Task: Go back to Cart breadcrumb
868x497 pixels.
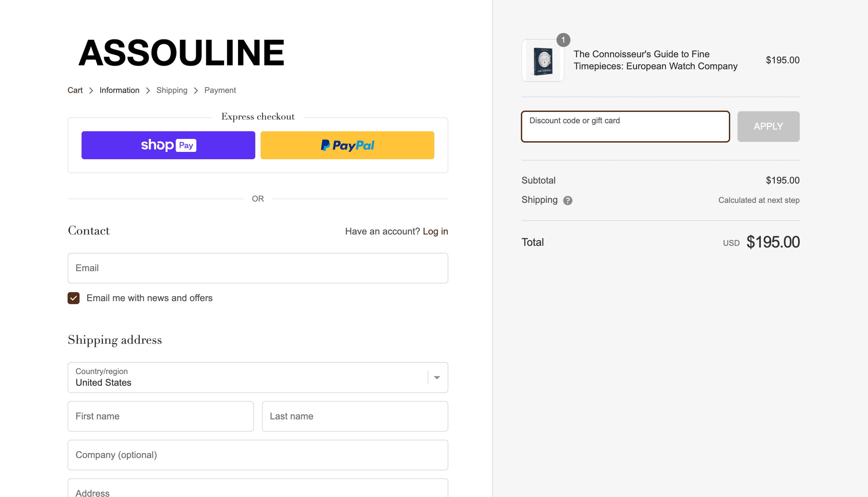Action: point(75,90)
